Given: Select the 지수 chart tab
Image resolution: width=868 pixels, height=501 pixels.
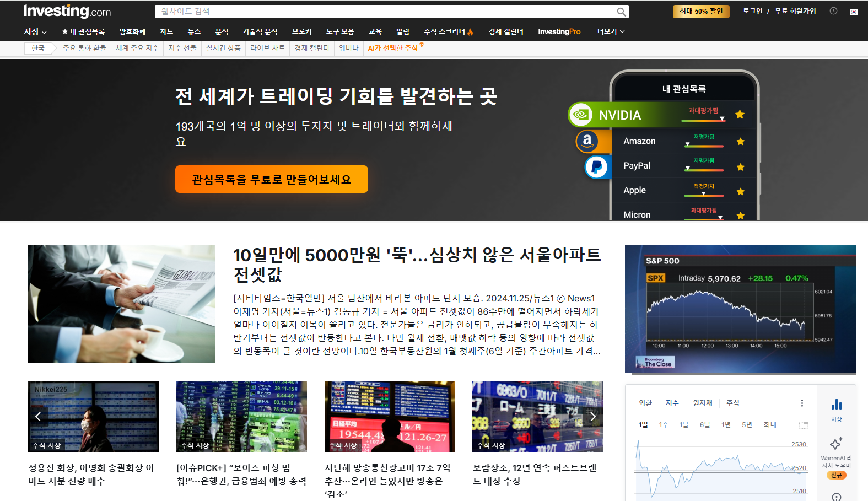Looking at the screenshot, I should (672, 403).
